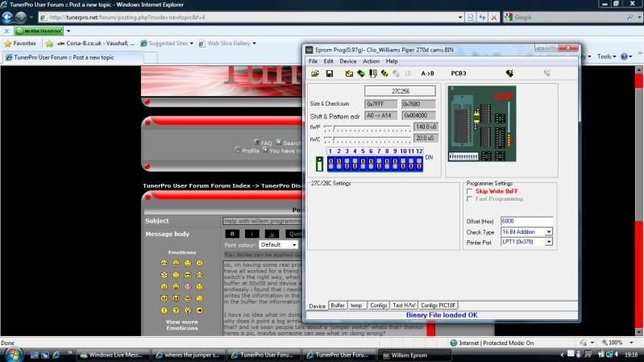Click the Internet Explorer address bar
The image size is (644, 362).
[x=251, y=17]
